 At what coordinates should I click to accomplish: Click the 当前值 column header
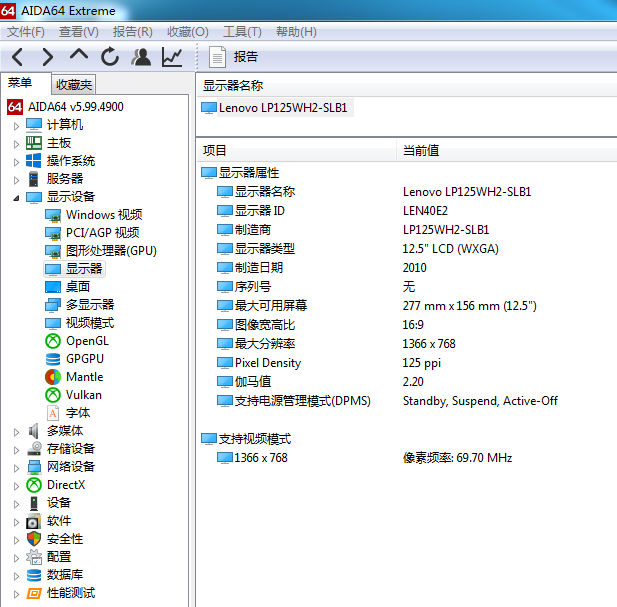[506, 150]
